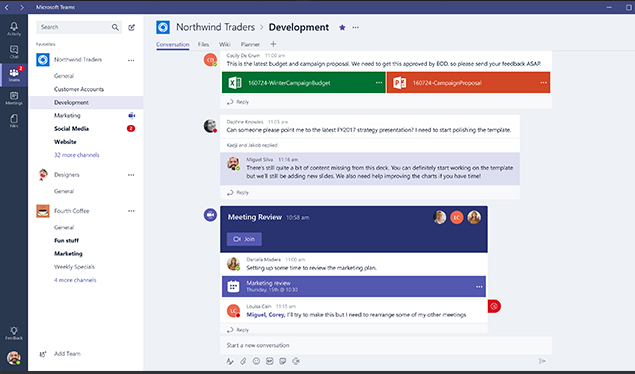Click the attach paperclip icon
This screenshot has height=374, width=635.
243,361
